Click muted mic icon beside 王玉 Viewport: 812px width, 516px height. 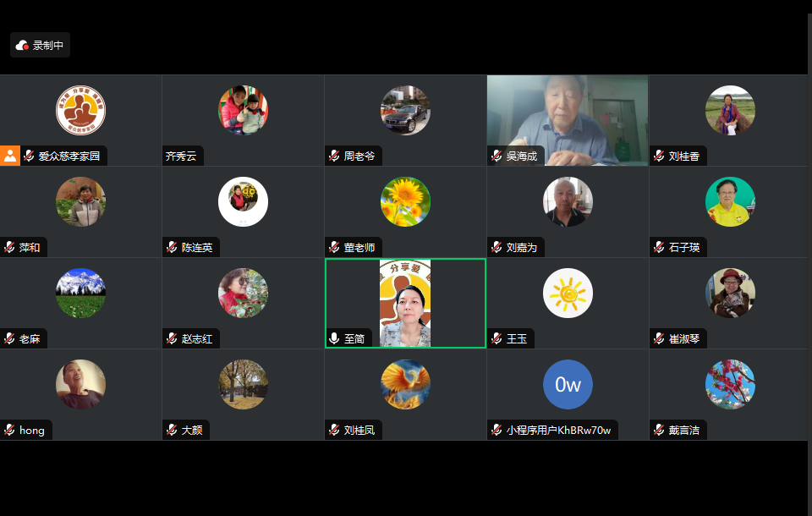coord(497,339)
